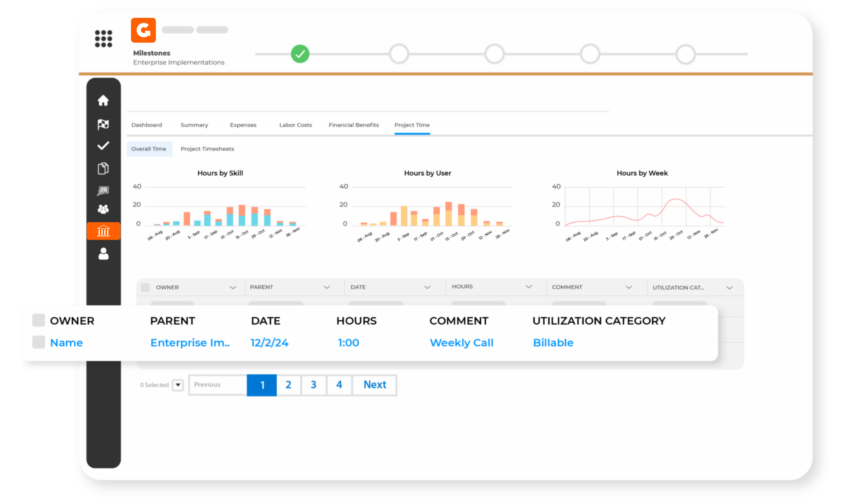Select the orange bank building icon

(x=104, y=231)
